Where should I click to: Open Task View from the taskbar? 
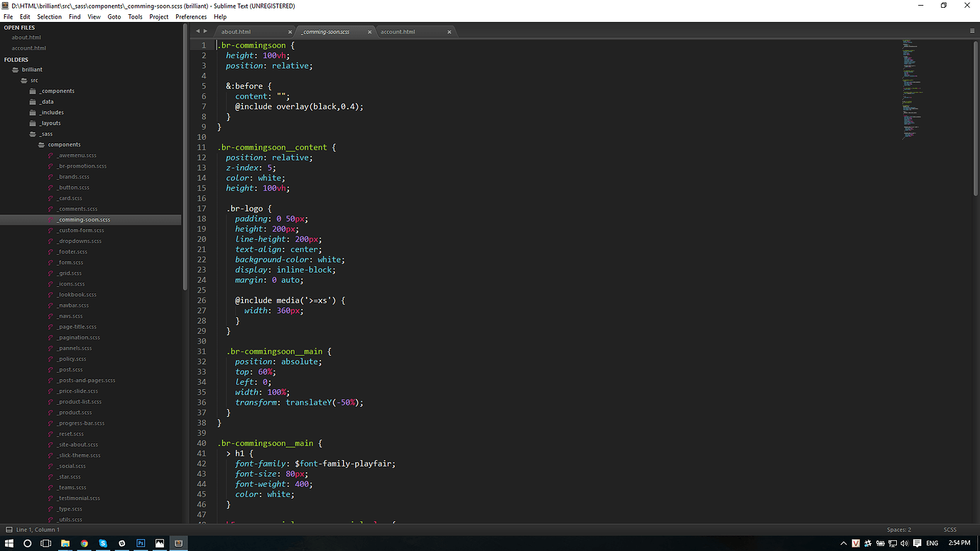(46, 543)
